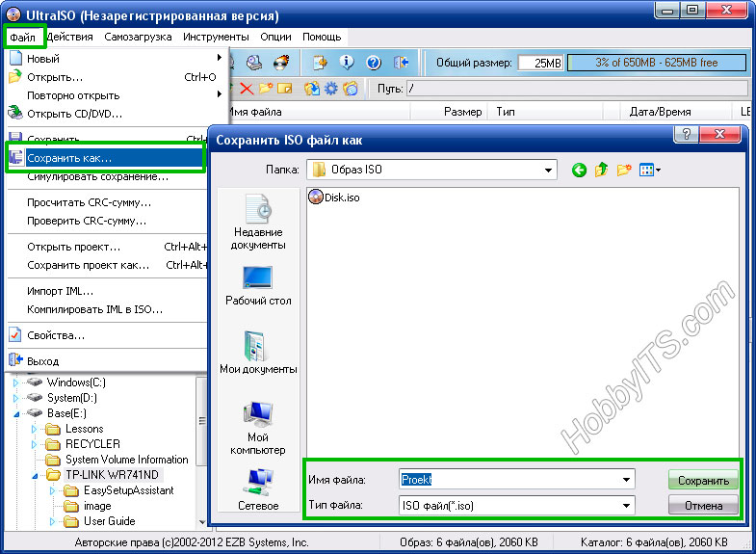Image resolution: width=756 pixels, height=554 pixels.
Task: Click the blue gear properties icon
Action: [x=331, y=89]
